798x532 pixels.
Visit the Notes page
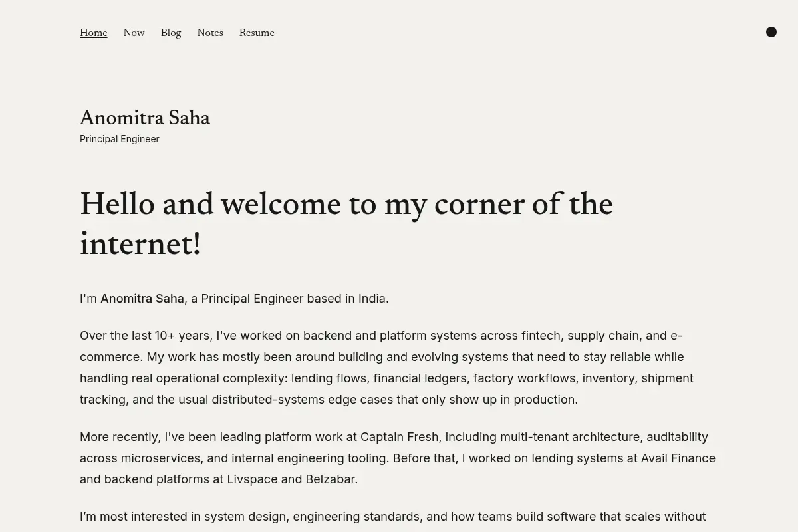(x=210, y=33)
